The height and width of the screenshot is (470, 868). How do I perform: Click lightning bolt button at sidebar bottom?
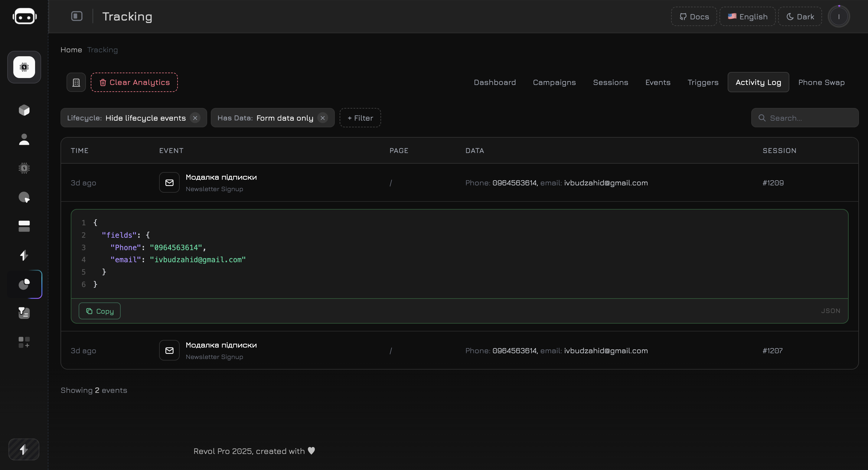[24, 449]
